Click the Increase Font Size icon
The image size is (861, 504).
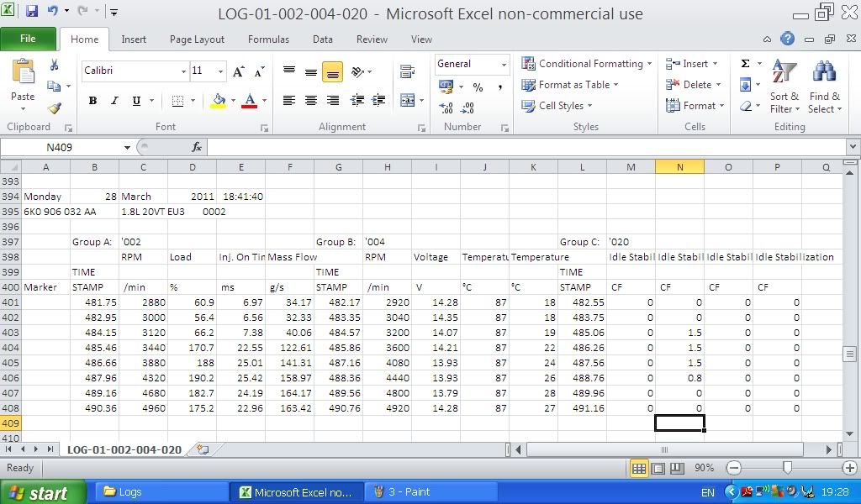238,71
